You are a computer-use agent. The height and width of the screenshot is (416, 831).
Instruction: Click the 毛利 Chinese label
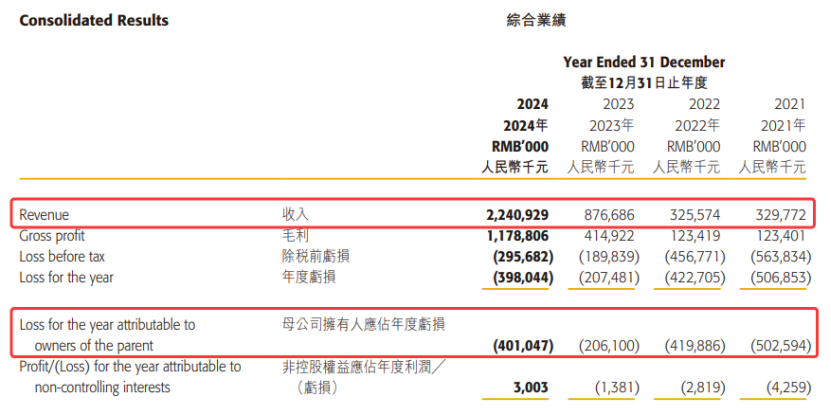294,236
